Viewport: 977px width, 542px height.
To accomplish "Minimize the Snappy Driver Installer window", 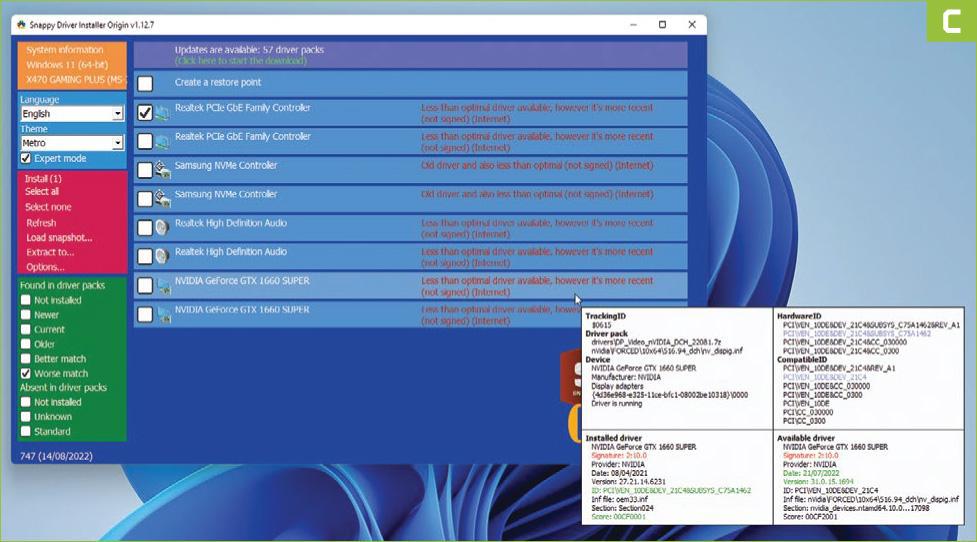I will [x=633, y=25].
